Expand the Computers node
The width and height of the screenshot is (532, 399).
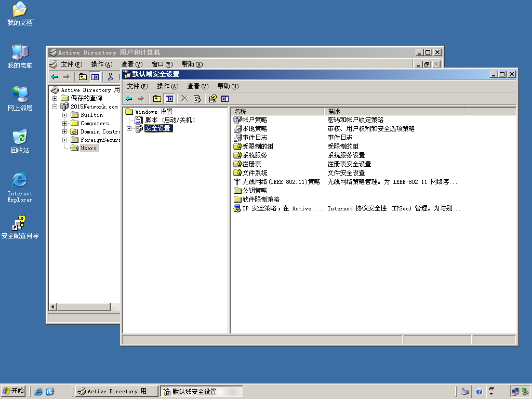[64, 123]
